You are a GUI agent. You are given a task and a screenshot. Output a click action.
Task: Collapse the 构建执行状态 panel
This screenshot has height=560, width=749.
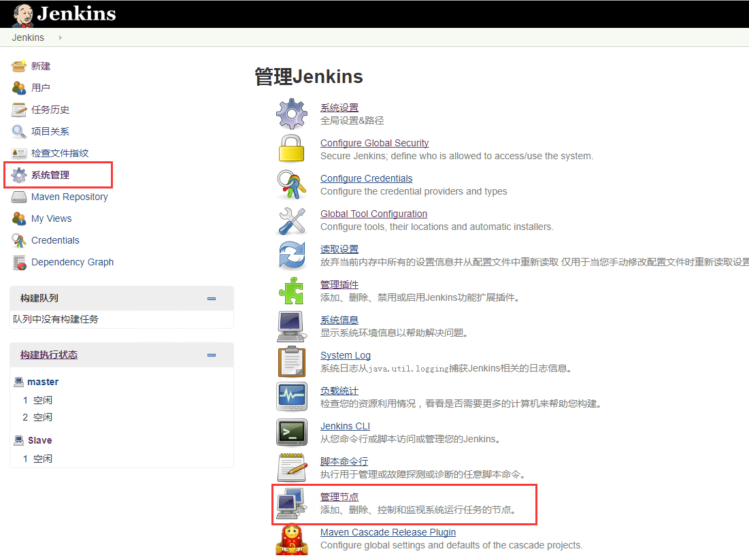[x=212, y=355]
